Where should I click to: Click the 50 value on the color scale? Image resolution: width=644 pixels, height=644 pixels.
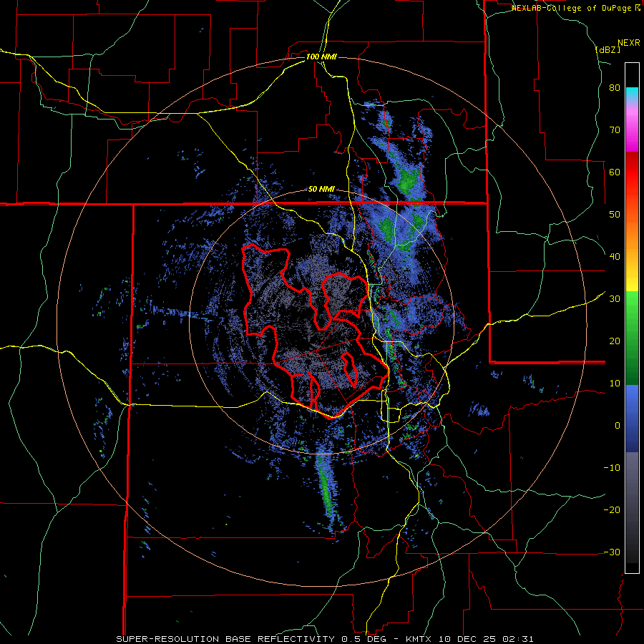[x=615, y=215]
